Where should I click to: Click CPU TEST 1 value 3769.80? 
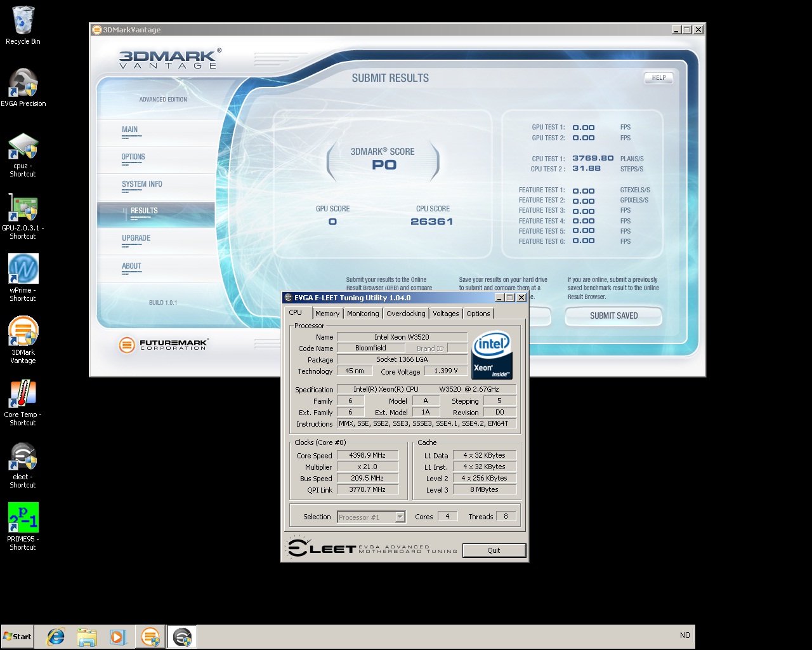[x=593, y=158]
